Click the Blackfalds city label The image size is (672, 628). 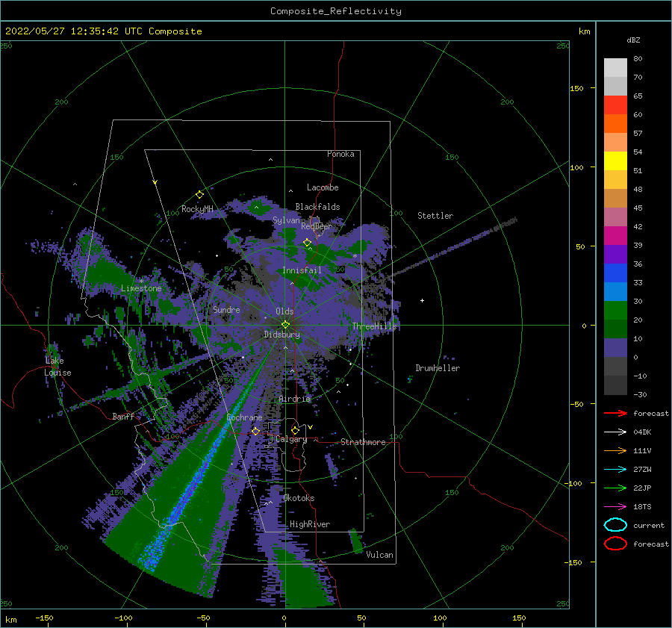[317, 207]
